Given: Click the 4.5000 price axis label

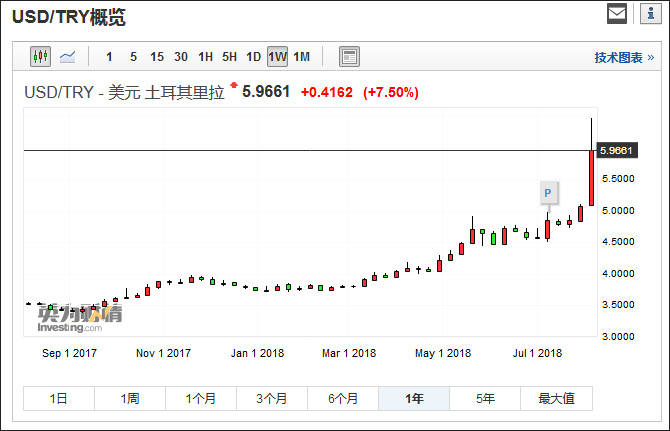Looking at the screenshot, I should click(x=618, y=242).
